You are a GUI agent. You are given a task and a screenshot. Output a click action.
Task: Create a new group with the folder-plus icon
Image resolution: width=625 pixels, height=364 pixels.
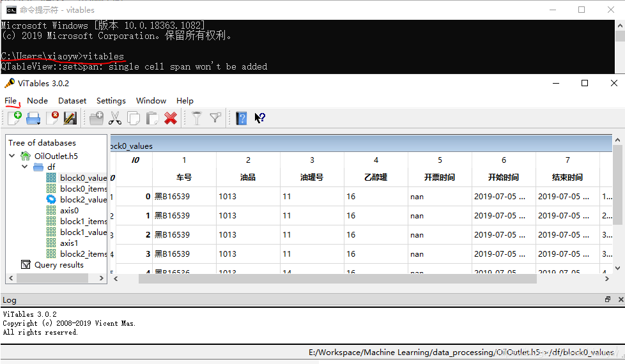click(96, 118)
